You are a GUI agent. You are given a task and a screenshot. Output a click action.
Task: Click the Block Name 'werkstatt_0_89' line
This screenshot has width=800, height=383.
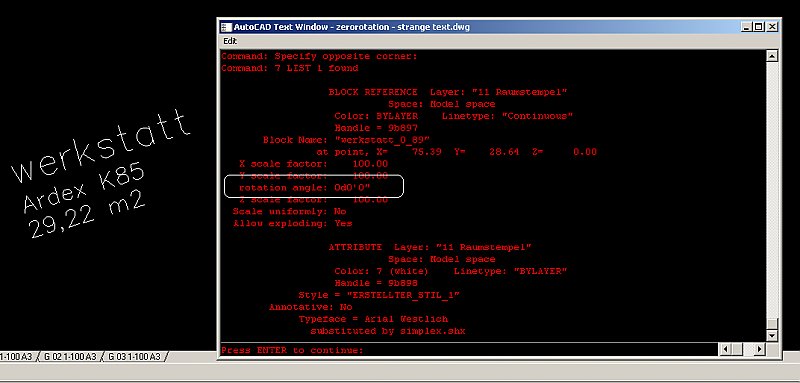pos(346,140)
